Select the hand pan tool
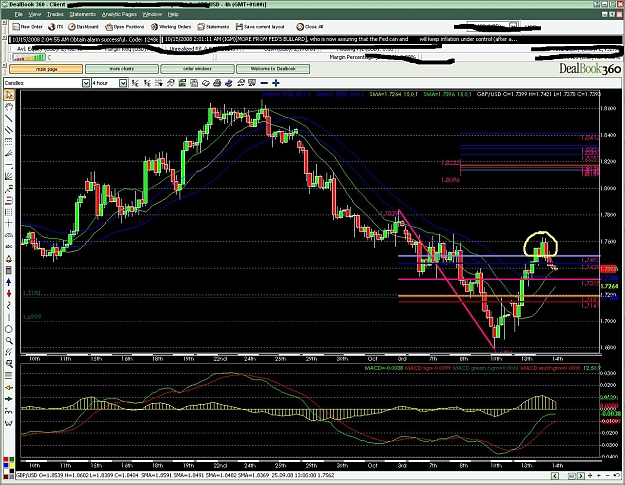Image resolution: width=625 pixels, height=485 pixels. (9, 106)
